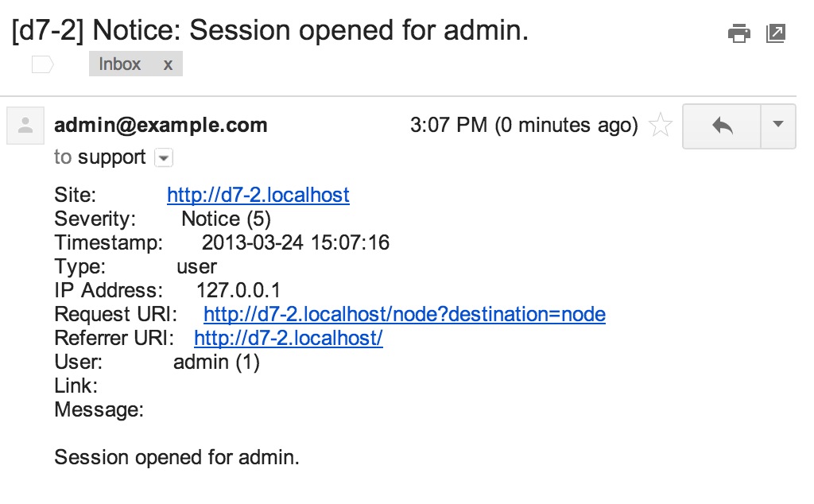Click the IP Address value 127.0.0.1
The width and height of the screenshot is (814, 504).
click(x=238, y=290)
